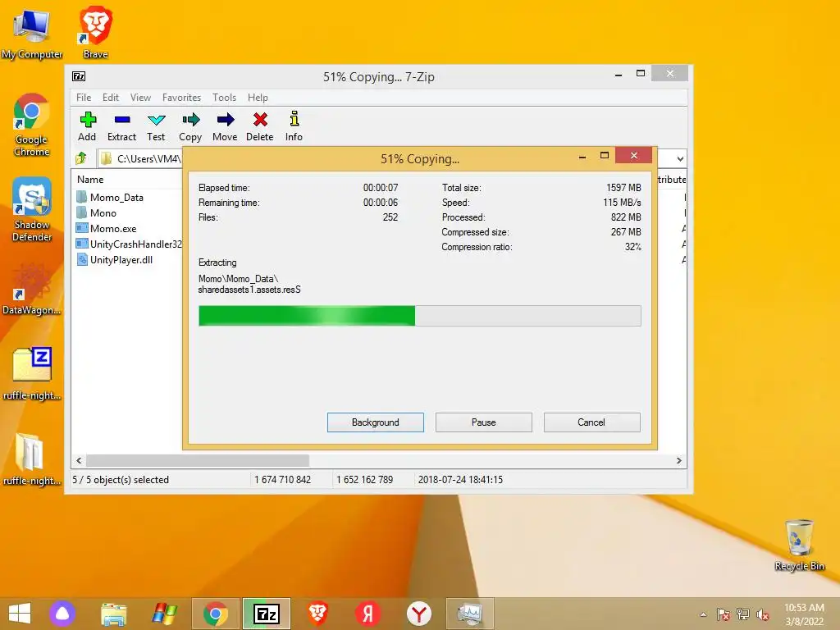Click the horizontal scrollbar thumb in file list
Image resolution: width=840 pixels, height=630 pixels.
[x=198, y=461]
